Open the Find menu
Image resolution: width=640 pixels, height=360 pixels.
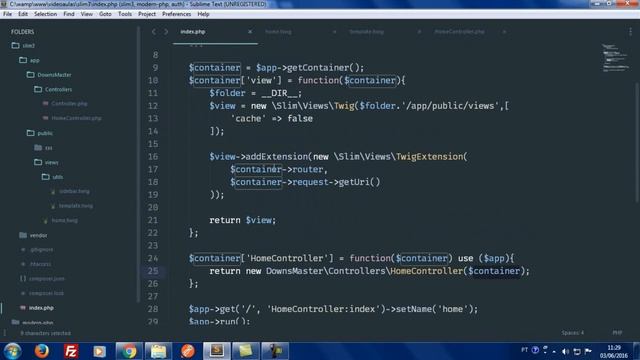[69, 14]
